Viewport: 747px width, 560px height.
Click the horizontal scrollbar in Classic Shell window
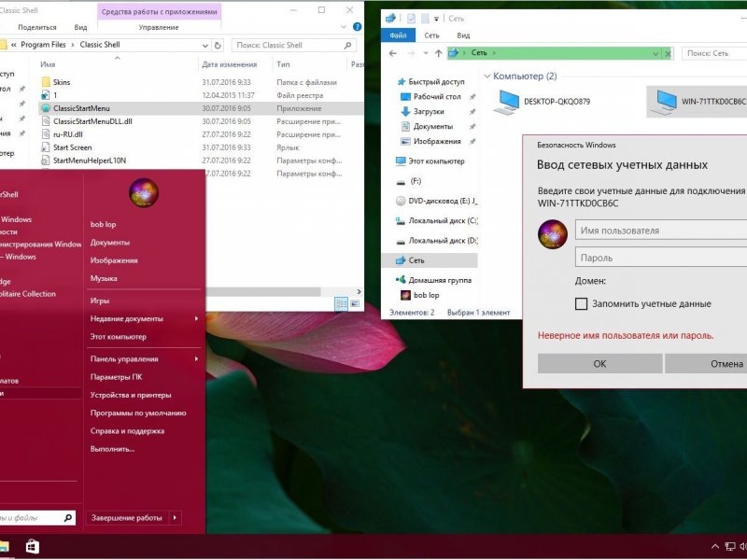[263, 291]
